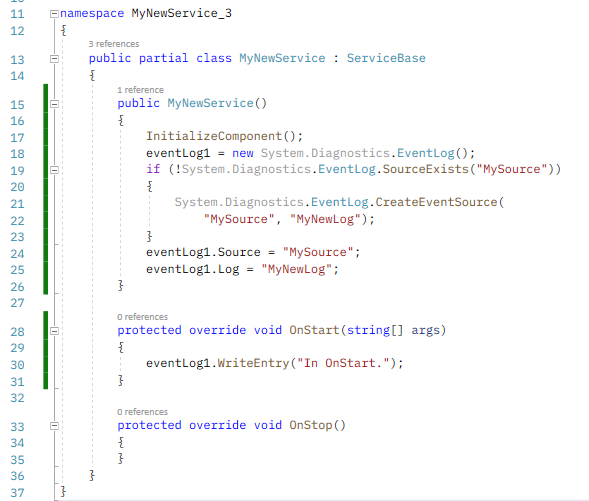Open the '1 reference' CodeLens link
Viewport: 589px width, 501px height.
coord(140,90)
